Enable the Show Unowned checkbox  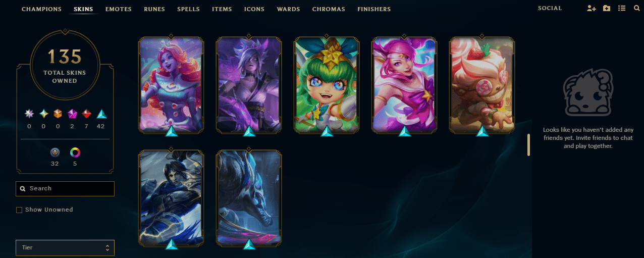pyautogui.click(x=19, y=210)
